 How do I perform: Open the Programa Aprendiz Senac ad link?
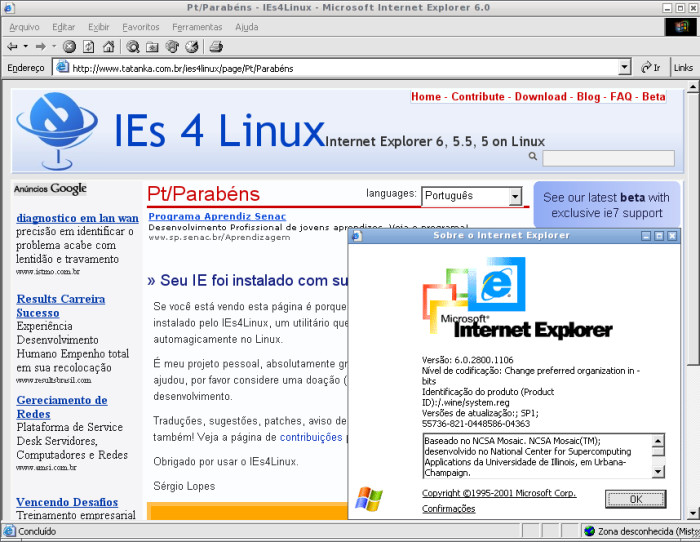tap(217, 217)
